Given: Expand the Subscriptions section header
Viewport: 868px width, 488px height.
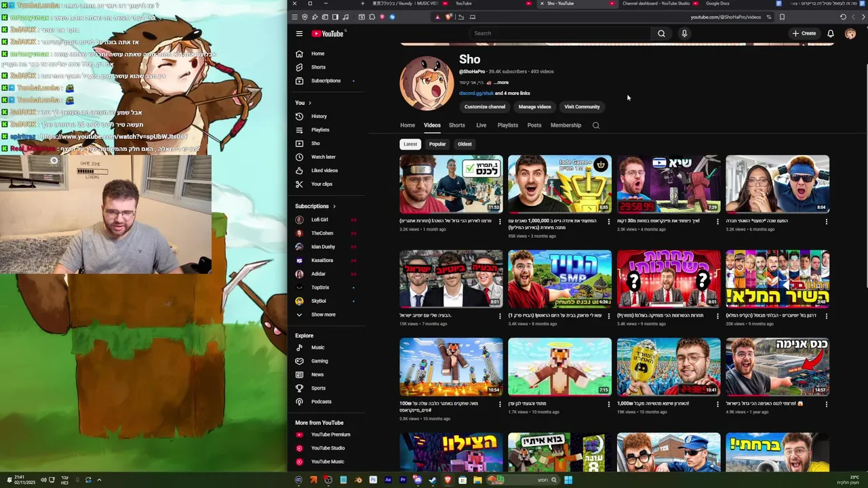Looking at the screenshot, I should [315, 206].
